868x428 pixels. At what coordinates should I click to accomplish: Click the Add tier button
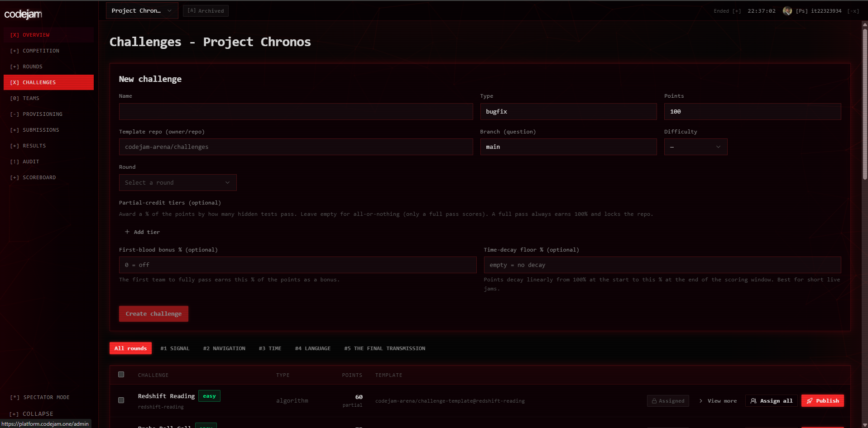tap(142, 232)
